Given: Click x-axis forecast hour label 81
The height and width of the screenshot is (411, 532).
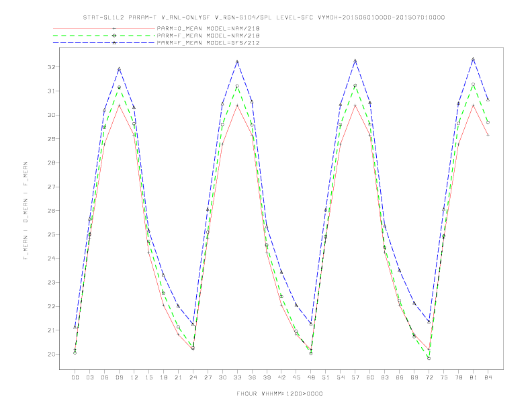Looking at the screenshot, I should click(474, 377).
